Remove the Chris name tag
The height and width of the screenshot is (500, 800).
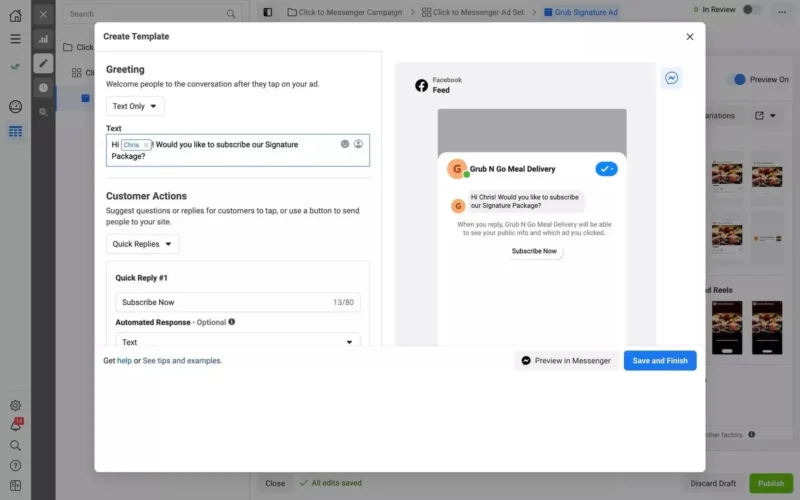click(x=146, y=145)
